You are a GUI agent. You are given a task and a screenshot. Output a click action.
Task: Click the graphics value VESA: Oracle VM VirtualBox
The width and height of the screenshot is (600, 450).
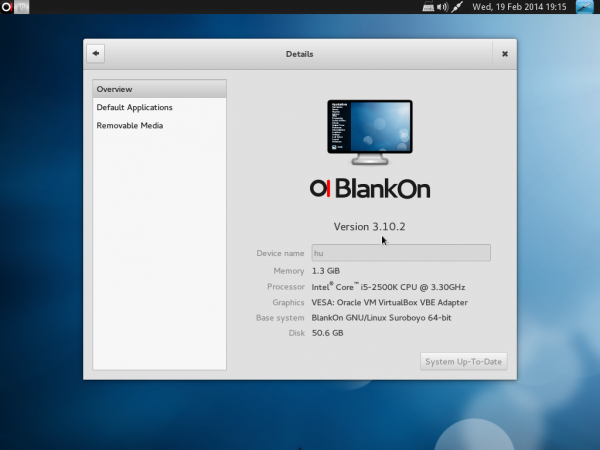(390, 302)
